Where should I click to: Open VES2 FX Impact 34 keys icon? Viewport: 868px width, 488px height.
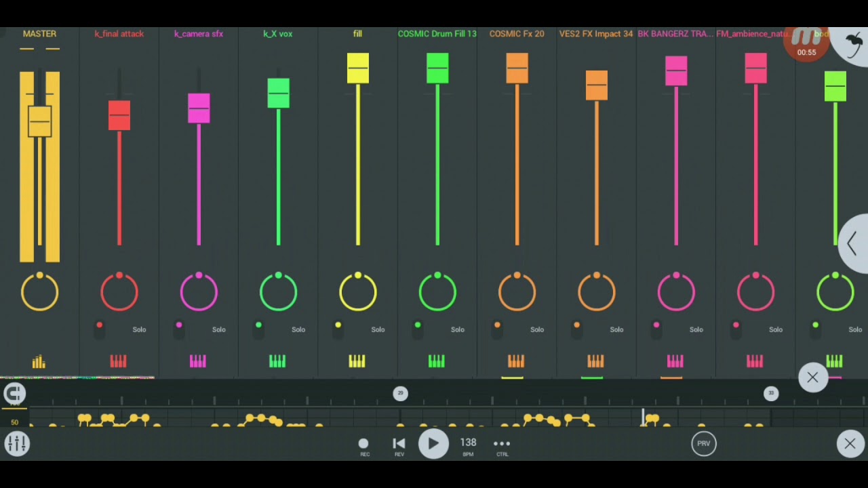coord(596,361)
